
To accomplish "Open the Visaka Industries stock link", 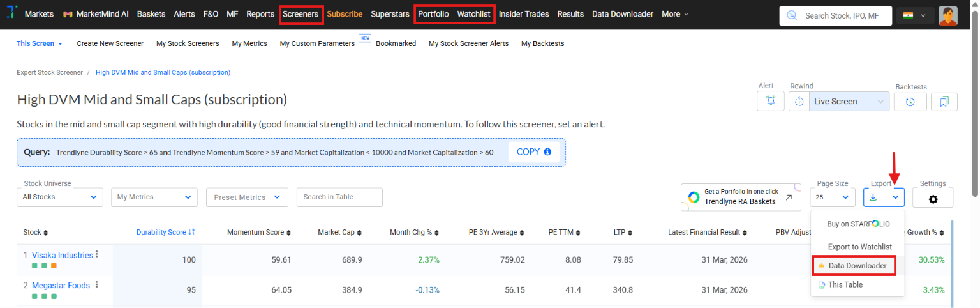I will (x=63, y=255).
